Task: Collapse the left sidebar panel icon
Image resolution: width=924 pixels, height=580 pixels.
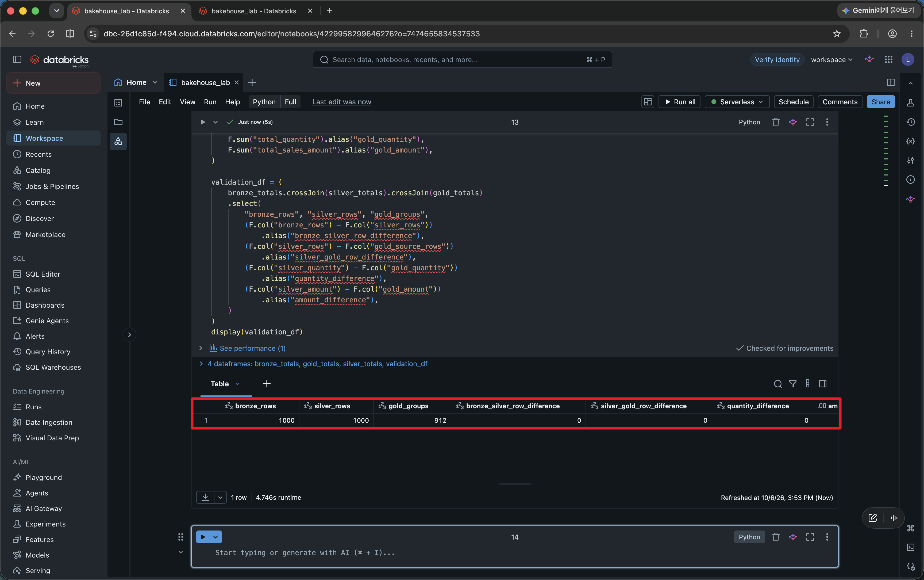Action: click(17, 59)
